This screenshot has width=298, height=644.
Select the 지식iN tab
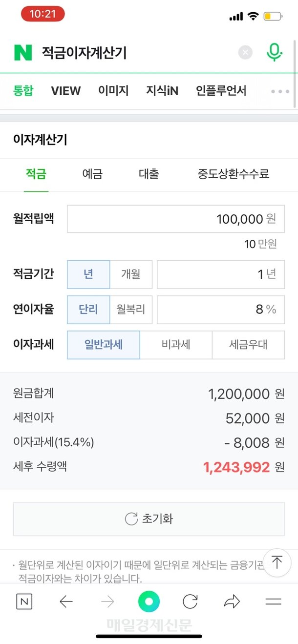coord(162,91)
